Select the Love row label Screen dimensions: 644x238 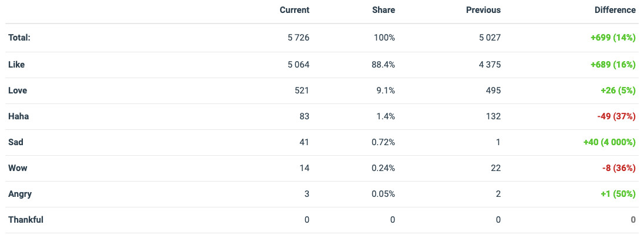pyautogui.click(x=18, y=90)
